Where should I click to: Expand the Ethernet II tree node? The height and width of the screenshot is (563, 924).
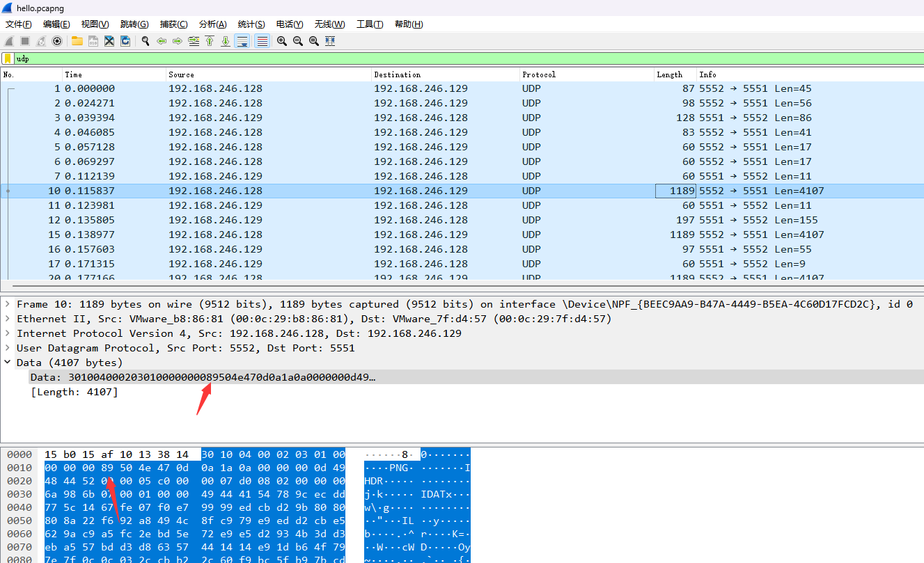(x=8, y=319)
